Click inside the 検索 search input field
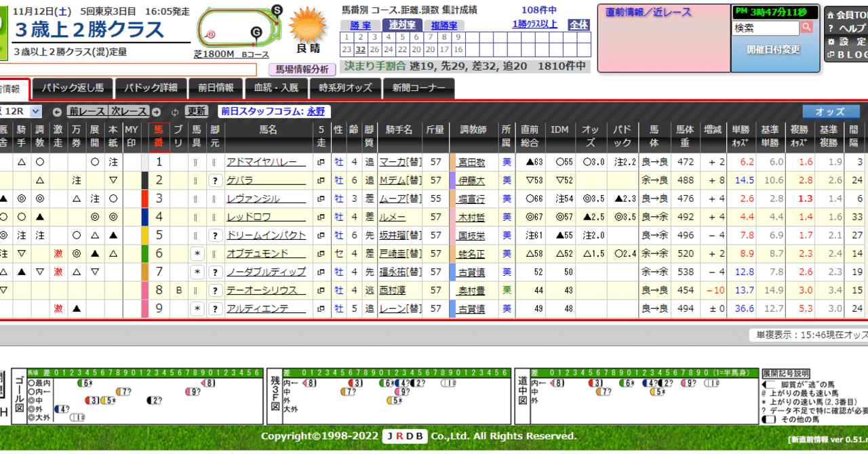Screen dimensions: 868x454 766,28
